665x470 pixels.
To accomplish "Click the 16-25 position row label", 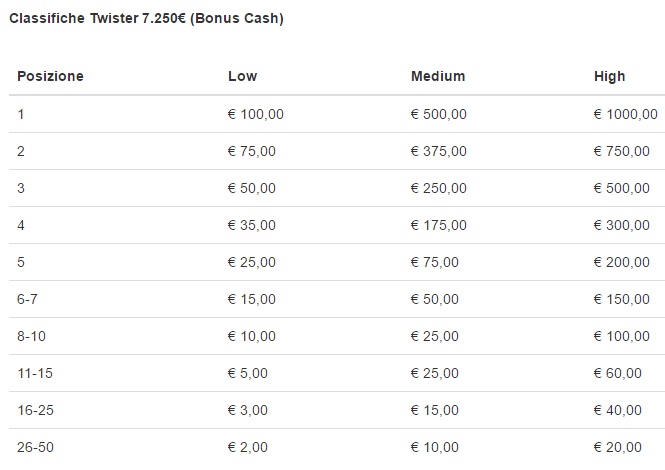I will [x=36, y=410].
